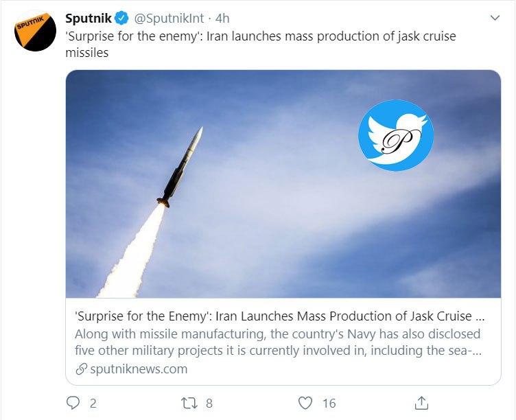Open the tweet options chevron dropdown
This screenshot has height=420, width=516.
(x=494, y=18)
